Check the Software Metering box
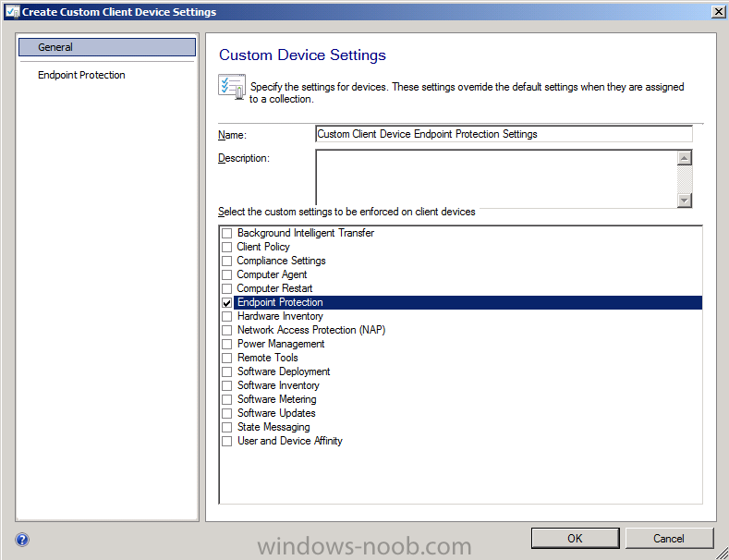The width and height of the screenshot is (729, 560). (226, 399)
